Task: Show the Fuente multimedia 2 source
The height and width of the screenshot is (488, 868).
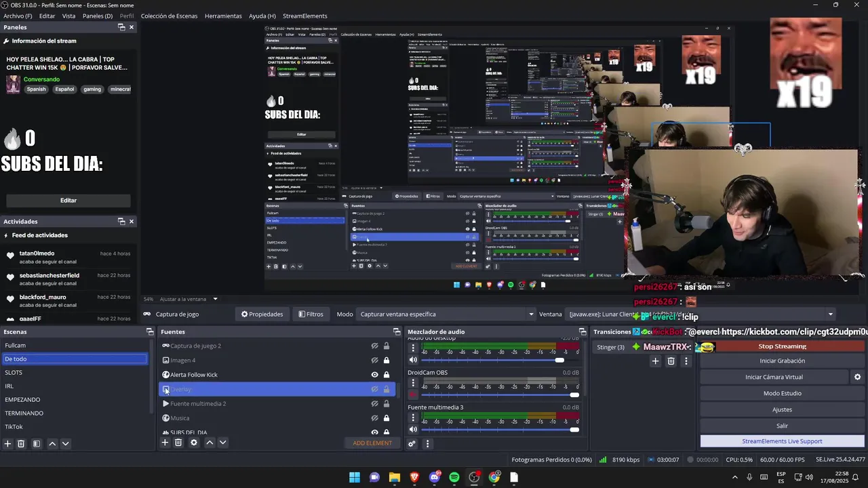Action: point(374,403)
